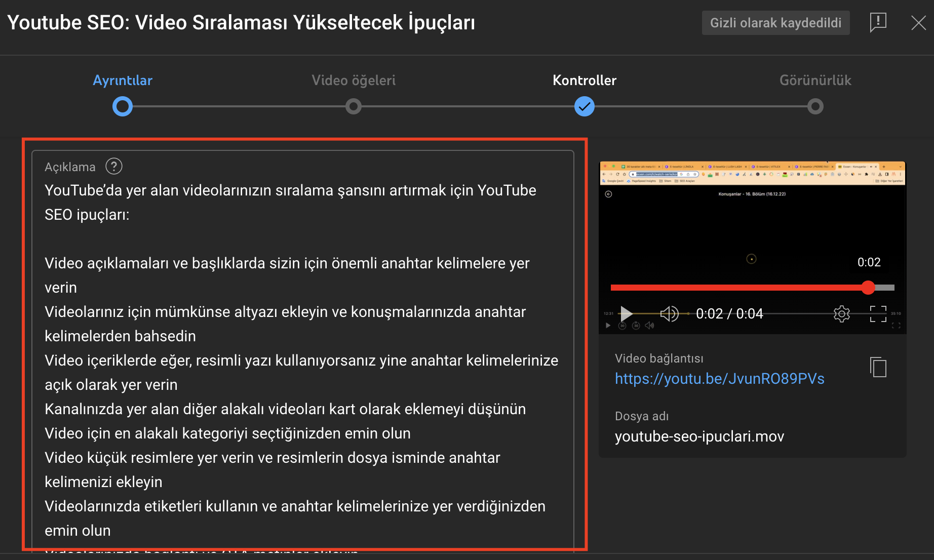The width and height of the screenshot is (934, 560).
Task: Mute the preview with the volume icon
Action: tap(669, 314)
